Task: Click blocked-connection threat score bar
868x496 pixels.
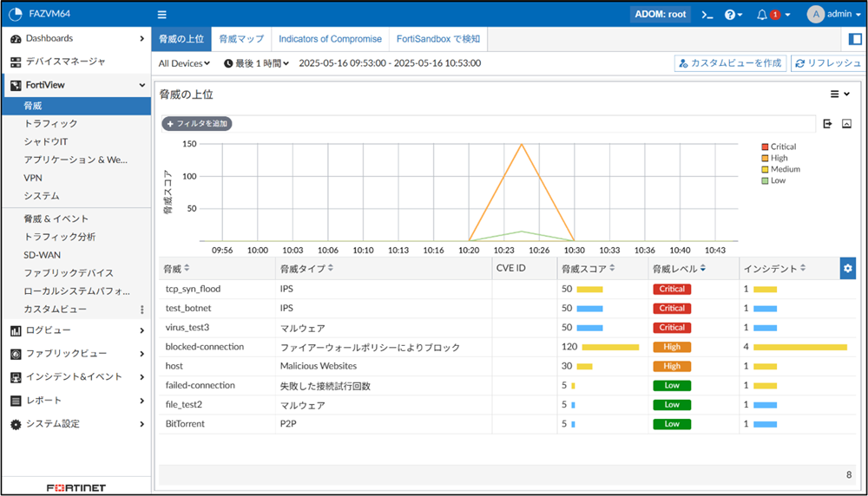Action: (x=610, y=347)
